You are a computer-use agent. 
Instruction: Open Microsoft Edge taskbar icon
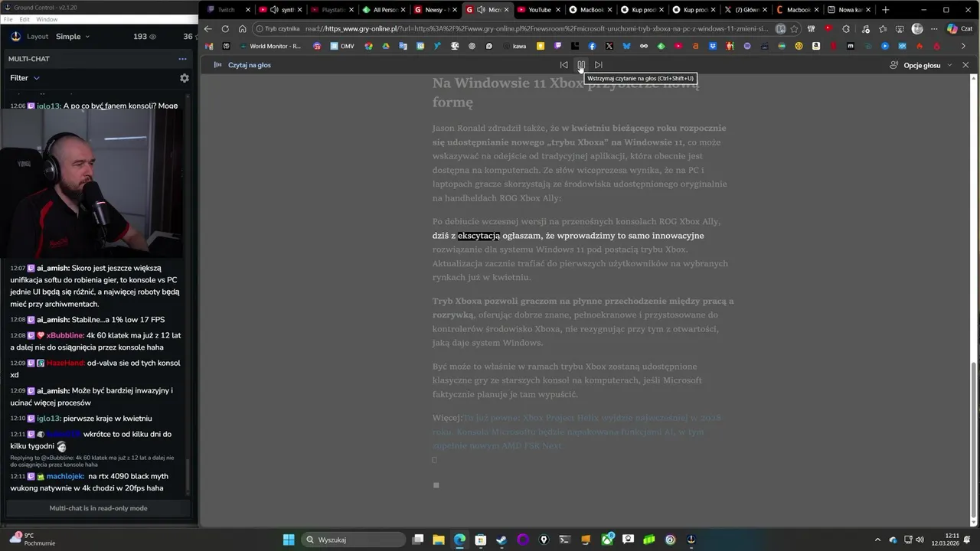pyautogui.click(x=459, y=540)
